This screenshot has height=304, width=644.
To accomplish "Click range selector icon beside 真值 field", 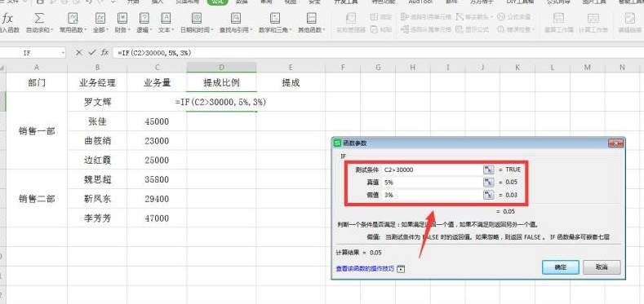I will [x=488, y=182].
